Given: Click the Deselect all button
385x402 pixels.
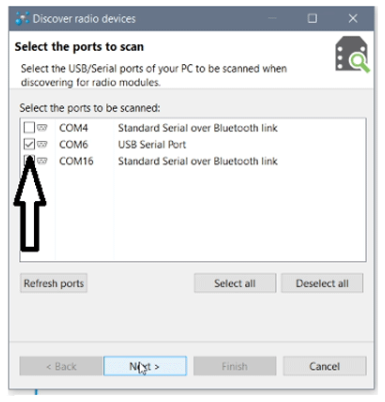Looking at the screenshot, I should [x=322, y=283].
